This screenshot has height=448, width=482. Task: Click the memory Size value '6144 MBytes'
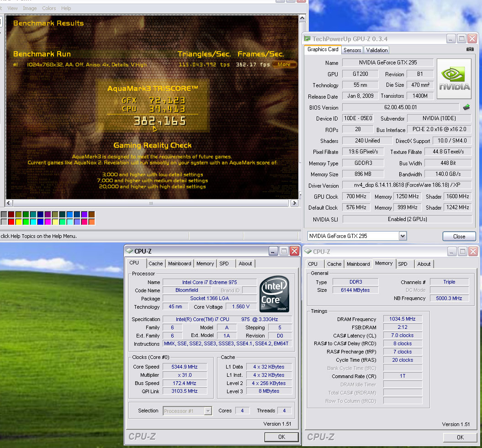pos(355,290)
